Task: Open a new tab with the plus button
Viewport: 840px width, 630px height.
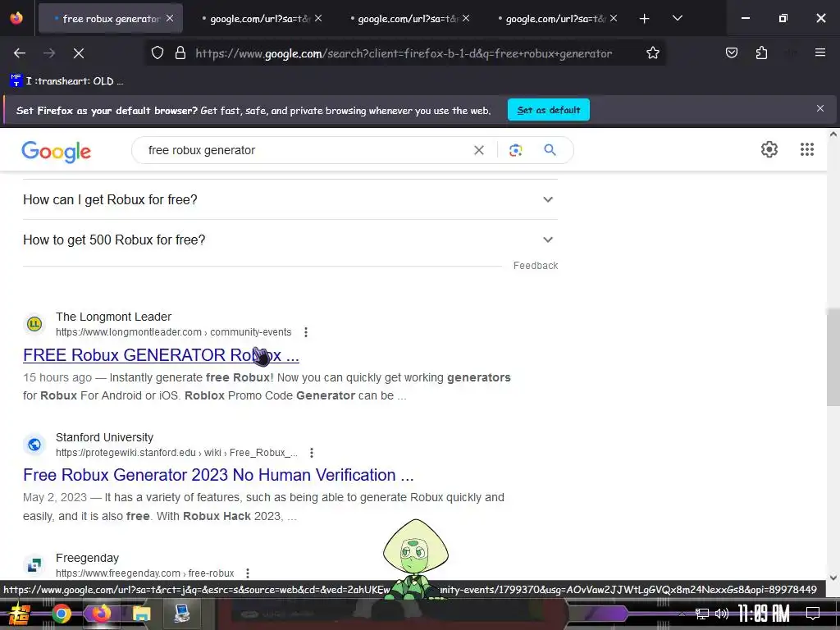Action: tap(645, 19)
